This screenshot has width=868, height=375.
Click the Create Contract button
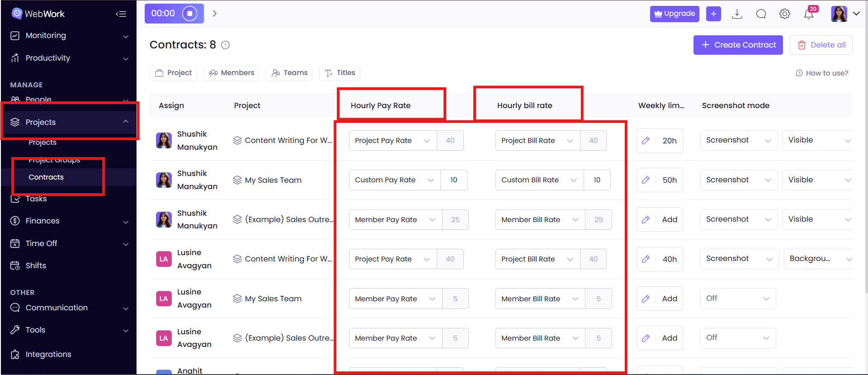pyautogui.click(x=738, y=45)
